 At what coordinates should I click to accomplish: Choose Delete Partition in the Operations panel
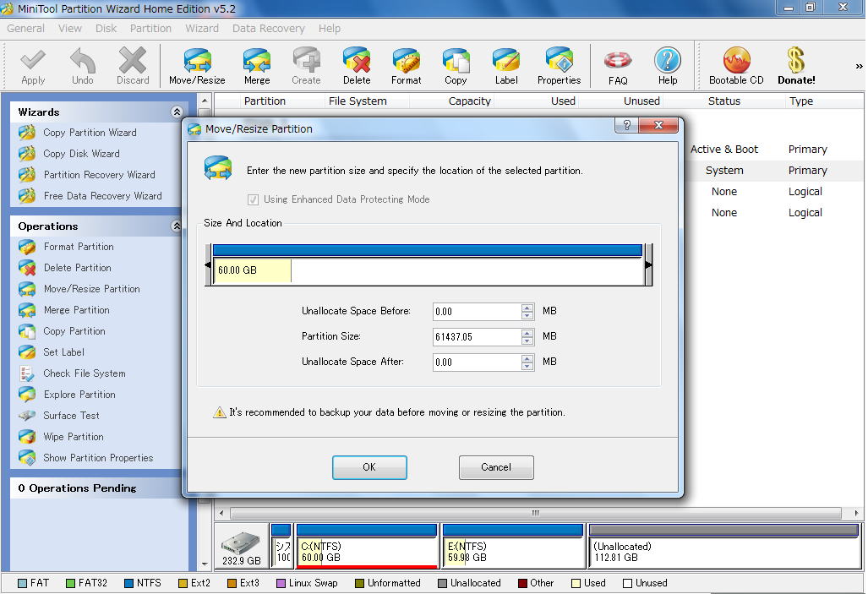pyautogui.click(x=77, y=267)
